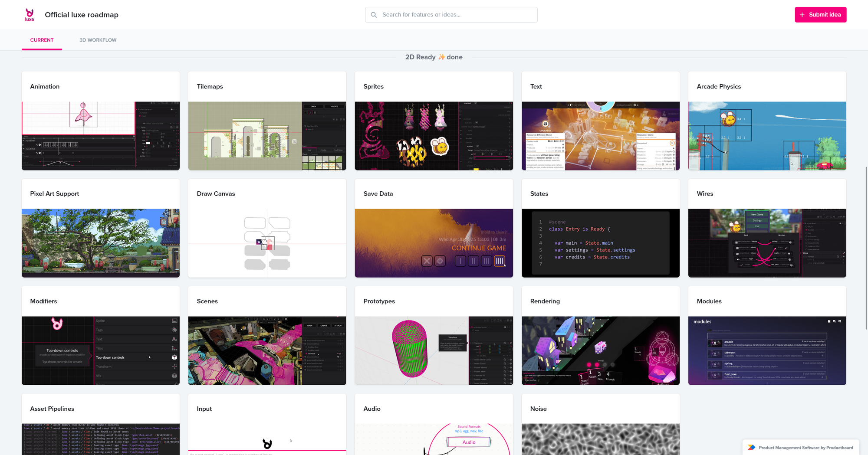Screen dimensions: 868x455
Task: Click the Save Data title
Action: (x=378, y=193)
